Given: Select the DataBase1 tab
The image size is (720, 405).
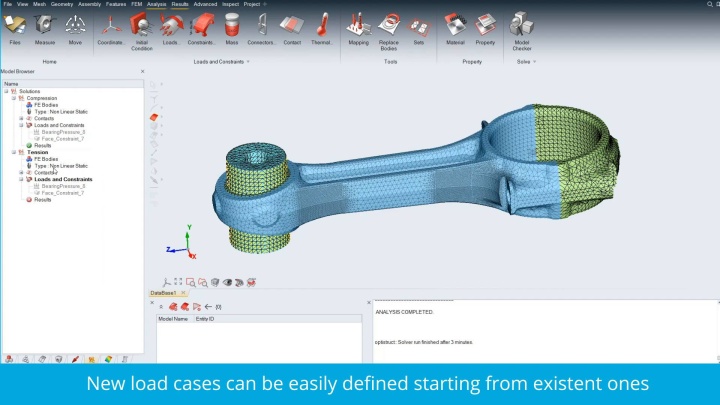Looking at the screenshot, I should click(163, 293).
